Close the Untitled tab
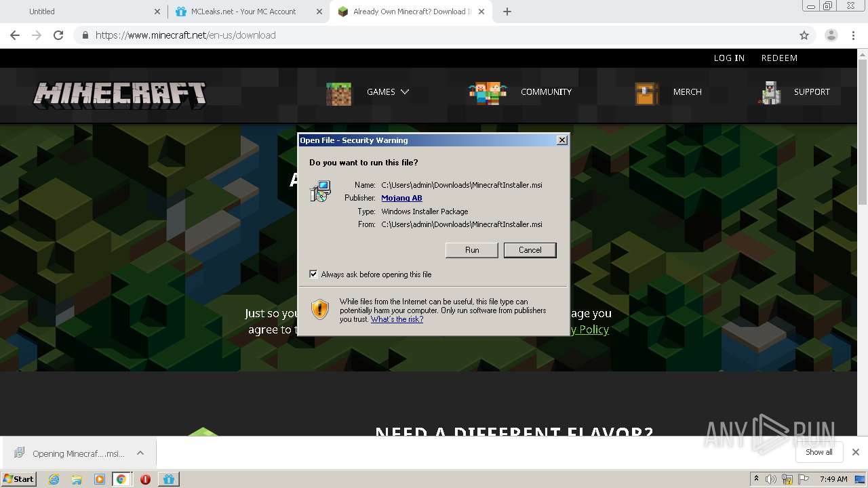 [157, 12]
